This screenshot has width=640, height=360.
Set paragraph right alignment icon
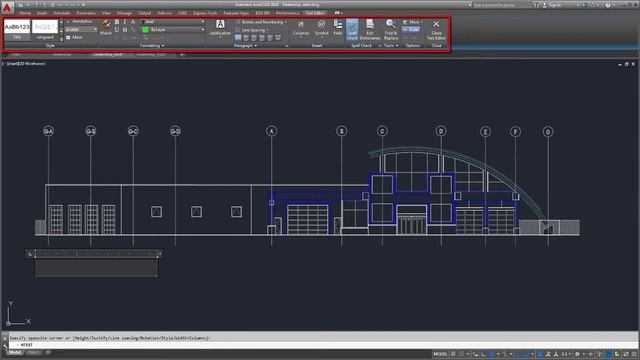pyautogui.click(x=262, y=38)
